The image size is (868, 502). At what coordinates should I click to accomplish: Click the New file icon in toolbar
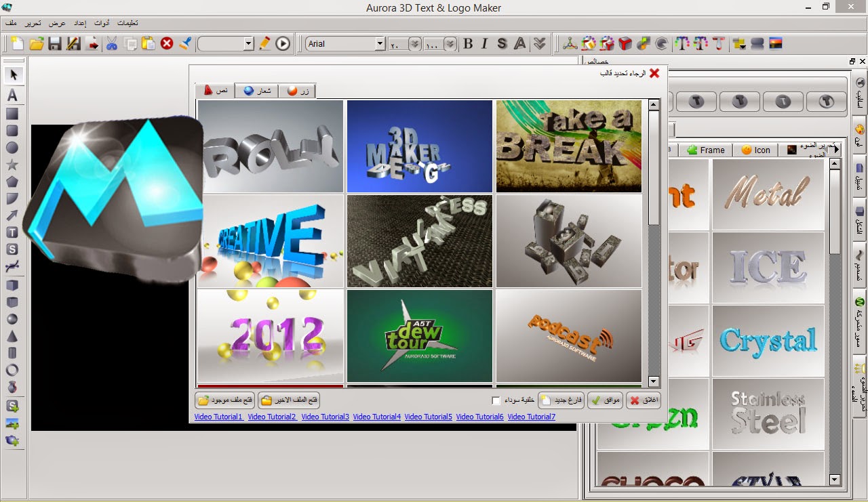18,43
